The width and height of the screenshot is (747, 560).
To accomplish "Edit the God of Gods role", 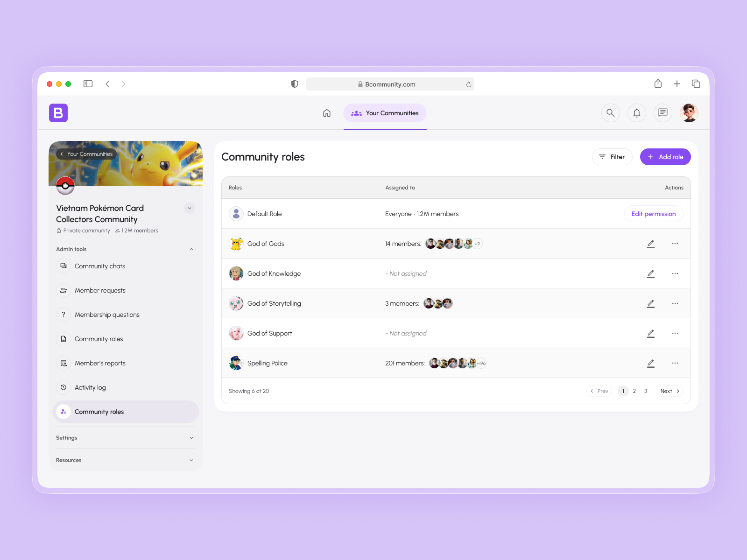I will 651,244.
